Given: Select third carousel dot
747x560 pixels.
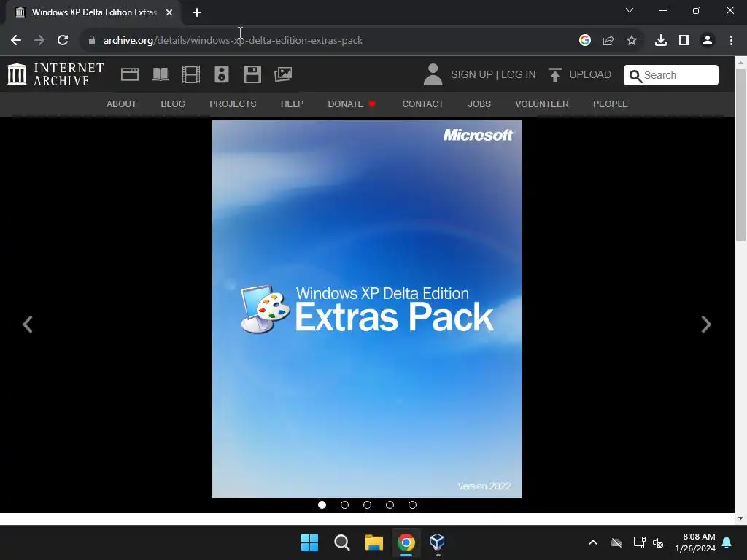Looking at the screenshot, I should click(x=368, y=505).
